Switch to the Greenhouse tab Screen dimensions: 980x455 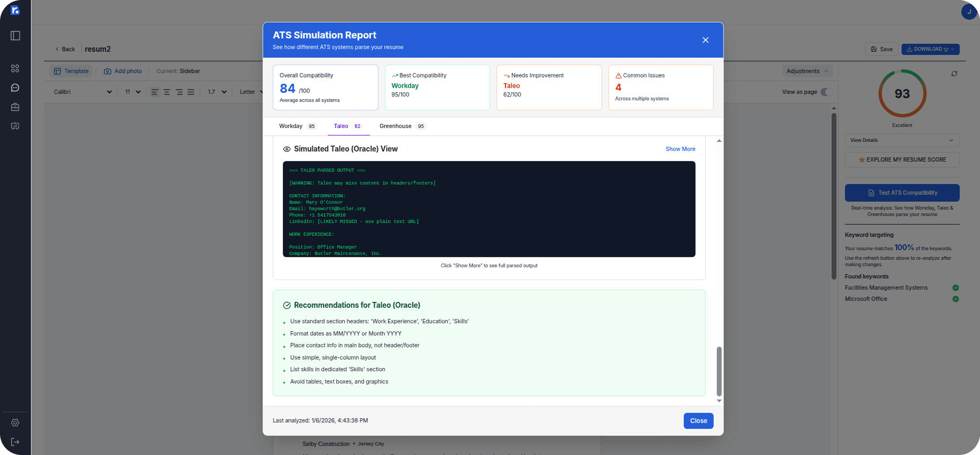click(402, 126)
